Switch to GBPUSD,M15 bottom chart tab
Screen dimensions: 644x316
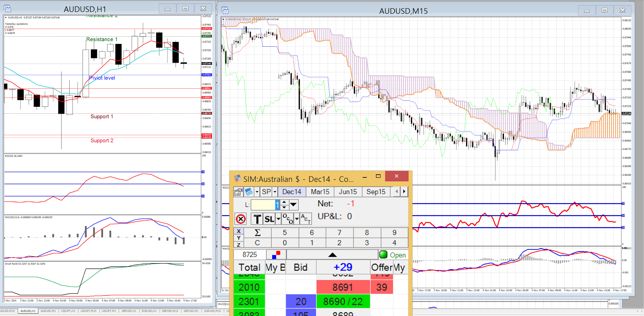(x=170, y=311)
